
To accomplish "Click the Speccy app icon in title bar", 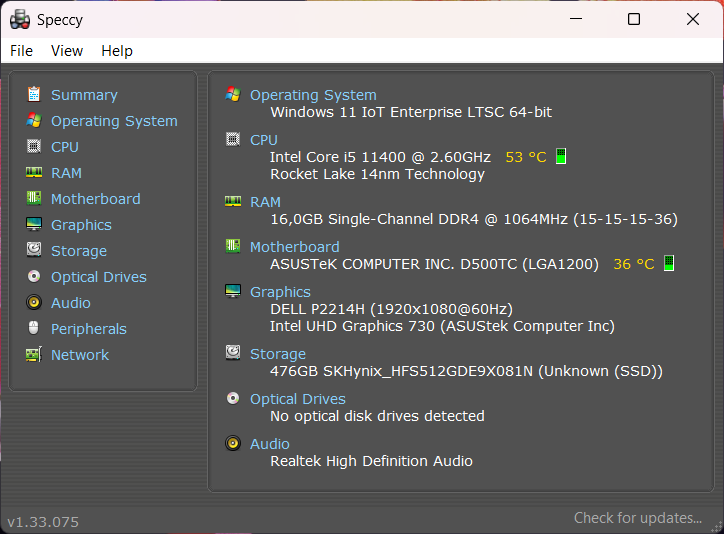I will click(20, 19).
